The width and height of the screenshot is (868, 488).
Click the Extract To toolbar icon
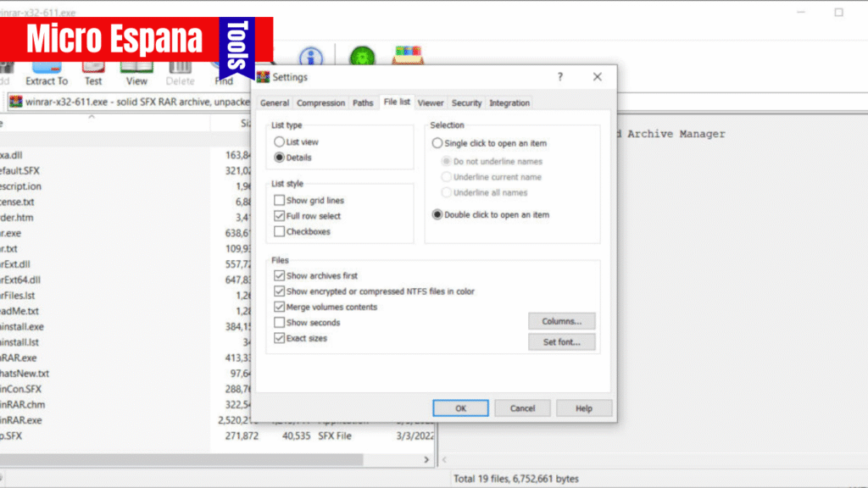click(47, 68)
